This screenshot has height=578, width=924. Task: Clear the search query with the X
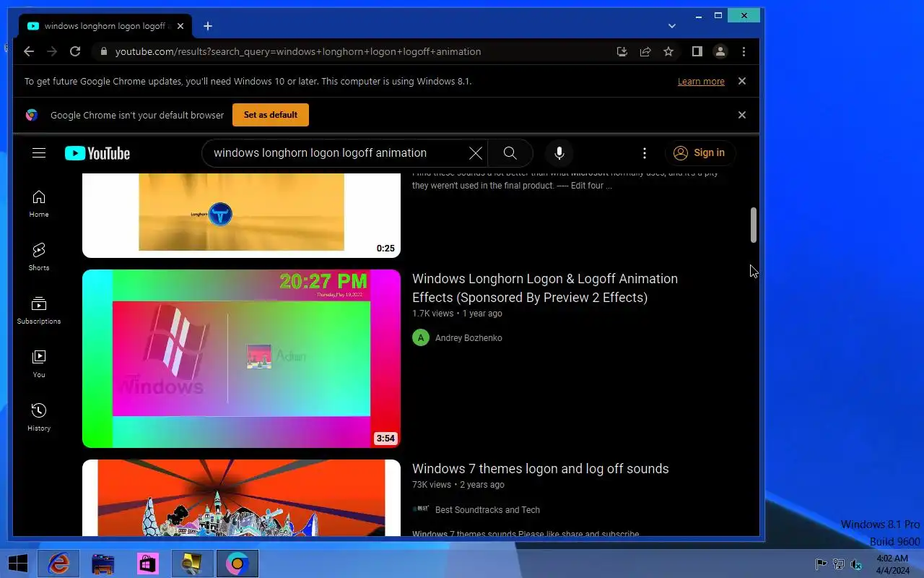click(x=475, y=153)
